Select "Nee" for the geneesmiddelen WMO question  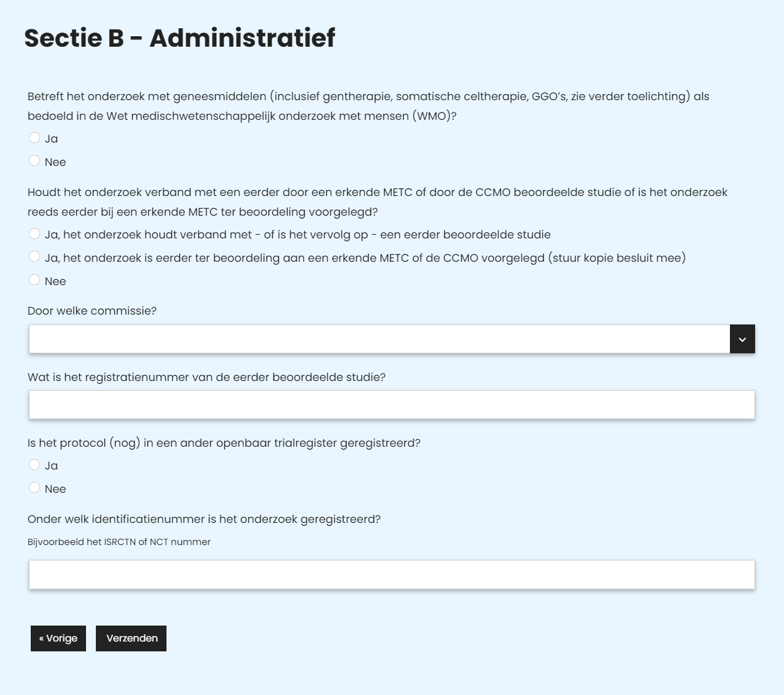pyautogui.click(x=35, y=160)
